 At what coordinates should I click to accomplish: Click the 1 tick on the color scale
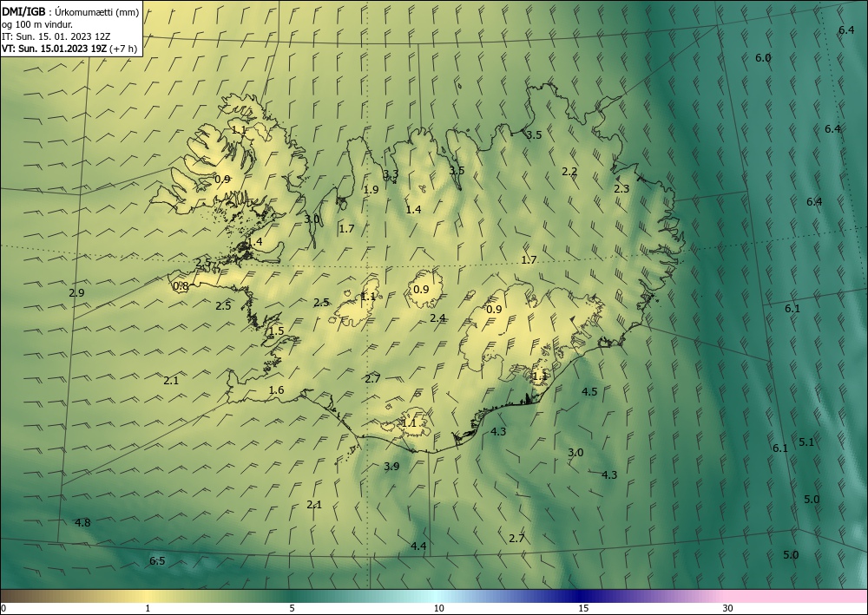[148, 609]
